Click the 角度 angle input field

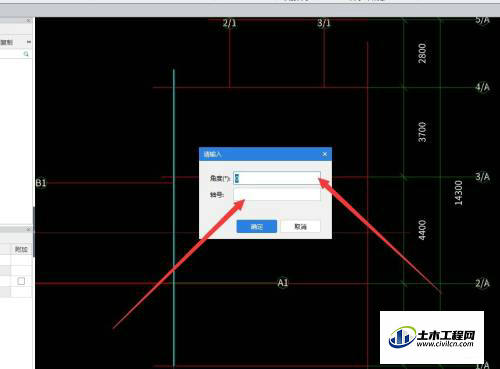277,178
